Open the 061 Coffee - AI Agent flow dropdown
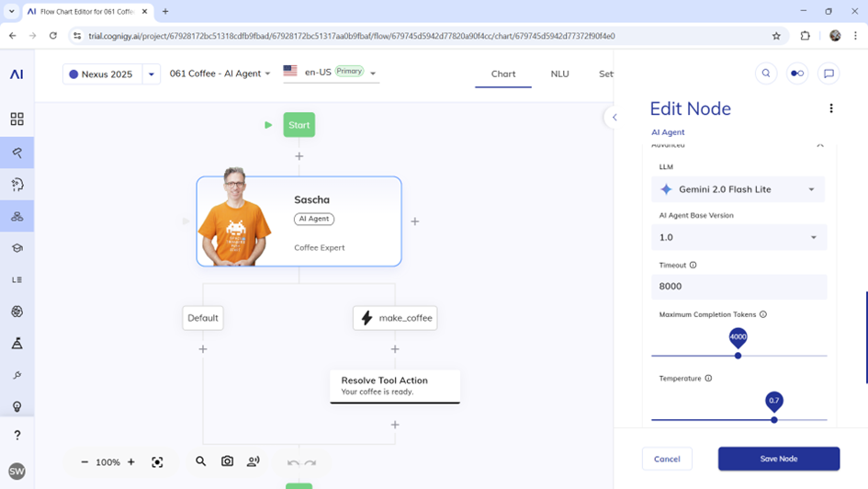This screenshot has width=868, height=489. tap(220, 74)
